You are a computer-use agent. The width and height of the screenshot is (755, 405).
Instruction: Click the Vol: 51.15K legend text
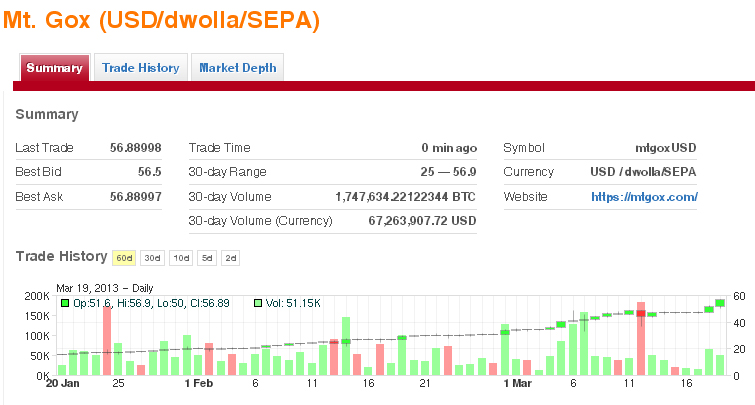(293, 303)
